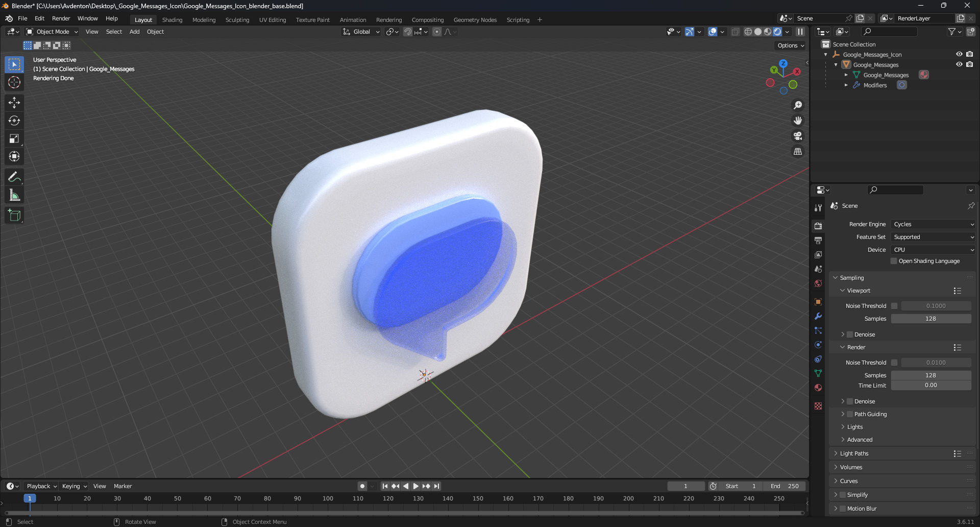Disable Google_Messages_Icon collection in renders
980x527 pixels.
(969, 54)
